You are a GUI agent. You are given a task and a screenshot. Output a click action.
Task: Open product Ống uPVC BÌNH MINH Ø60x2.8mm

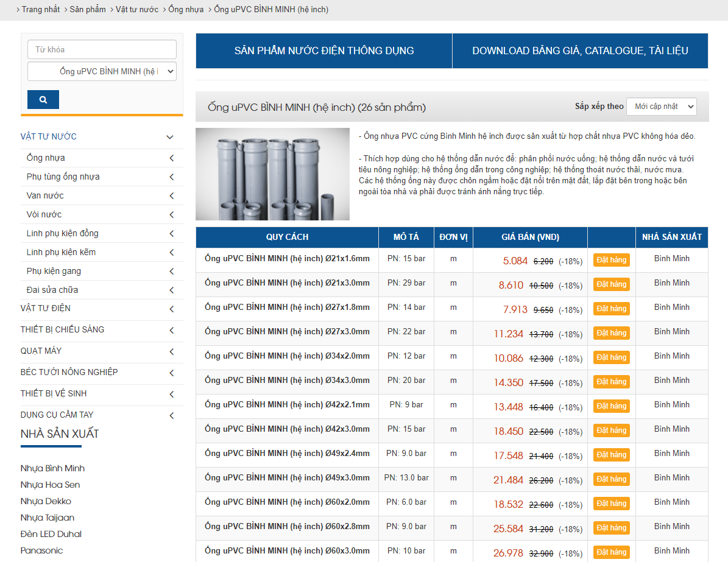[x=287, y=526]
